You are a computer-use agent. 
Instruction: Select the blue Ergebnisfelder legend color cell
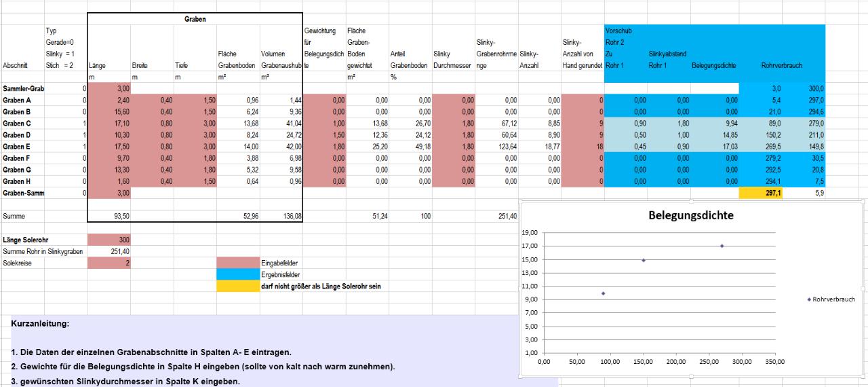pyautogui.click(x=237, y=274)
